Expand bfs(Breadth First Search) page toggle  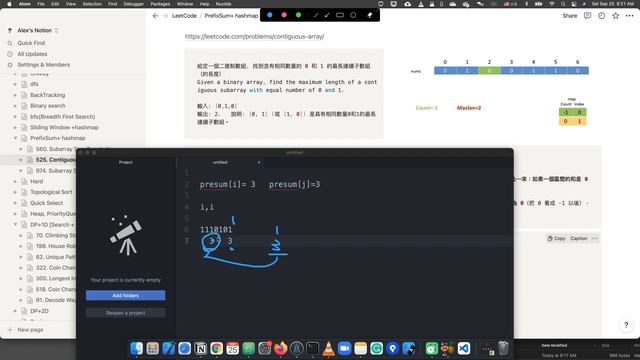coord(16,116)
